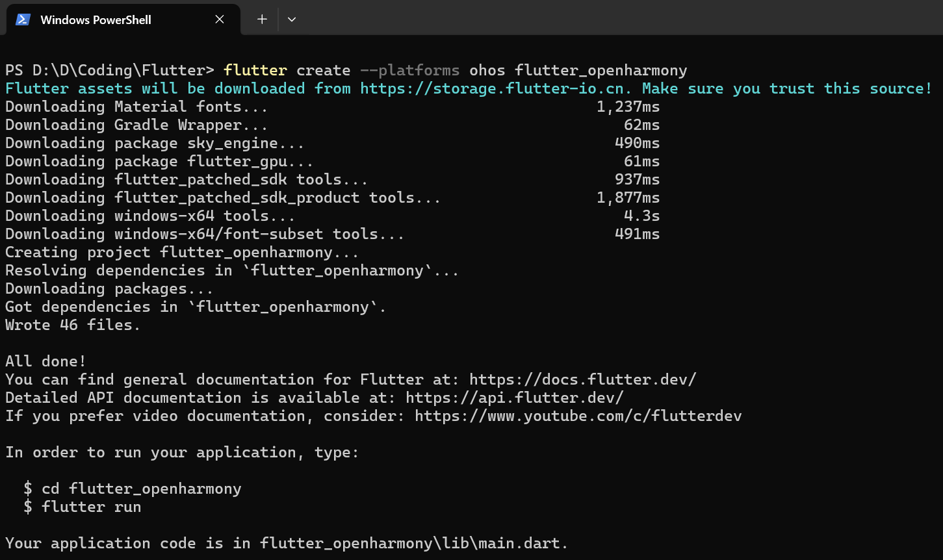The image size is (943, 560).
Task: Select the Windows PowerShell tab
Action: (x=123, y=19)
